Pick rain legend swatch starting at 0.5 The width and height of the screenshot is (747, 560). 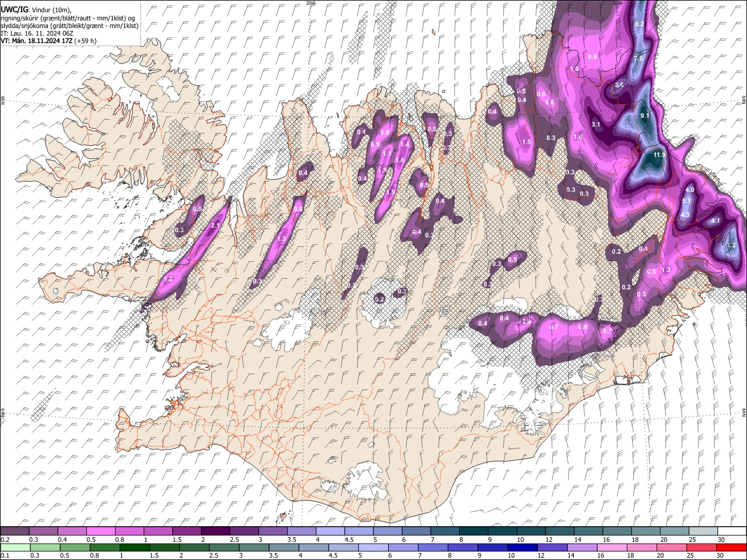click(x=75, y=548)
